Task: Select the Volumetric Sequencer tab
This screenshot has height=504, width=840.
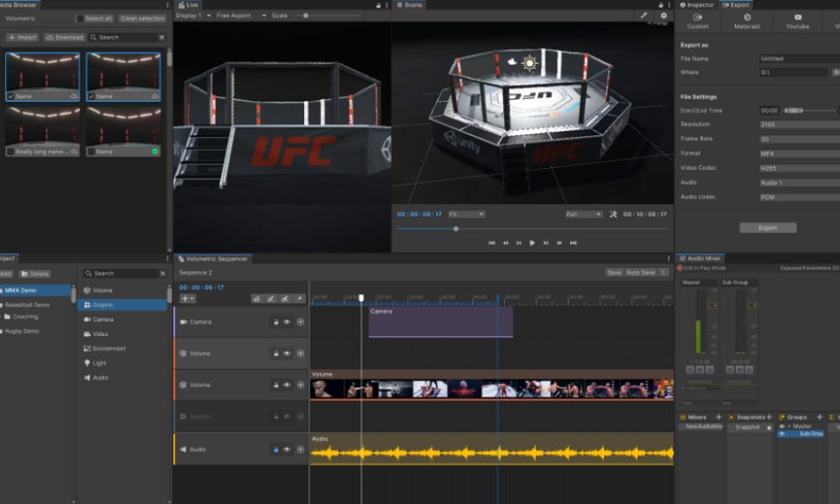Action: coord(213,259)
